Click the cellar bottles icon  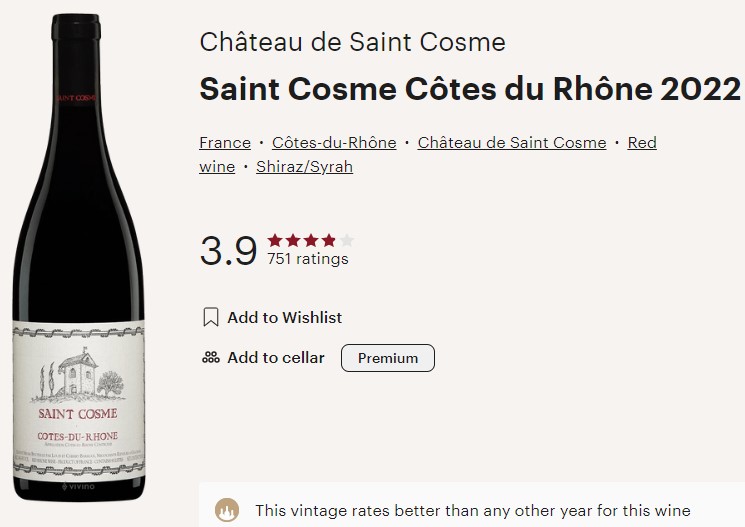point(211,357)
